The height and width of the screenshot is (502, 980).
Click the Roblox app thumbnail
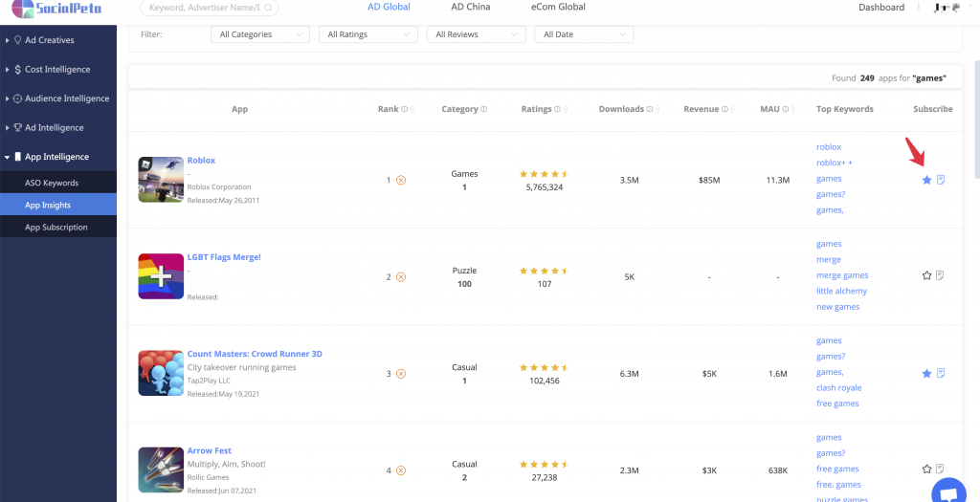click(x=161, y=180)
